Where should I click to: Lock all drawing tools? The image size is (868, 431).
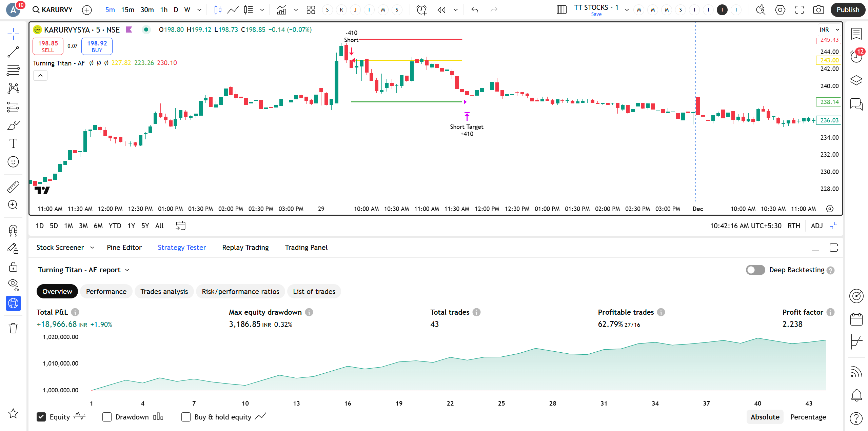tap(13, 267)
